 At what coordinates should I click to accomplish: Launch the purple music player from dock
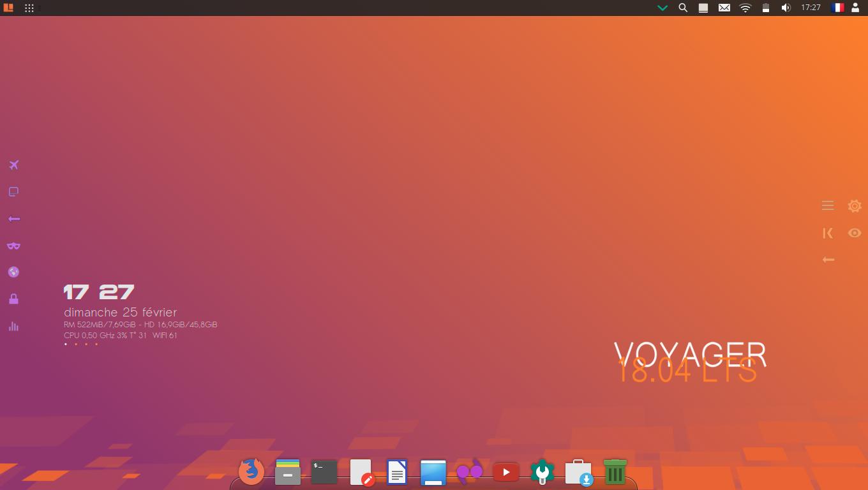pyautogui.click(x=470, y=471)
